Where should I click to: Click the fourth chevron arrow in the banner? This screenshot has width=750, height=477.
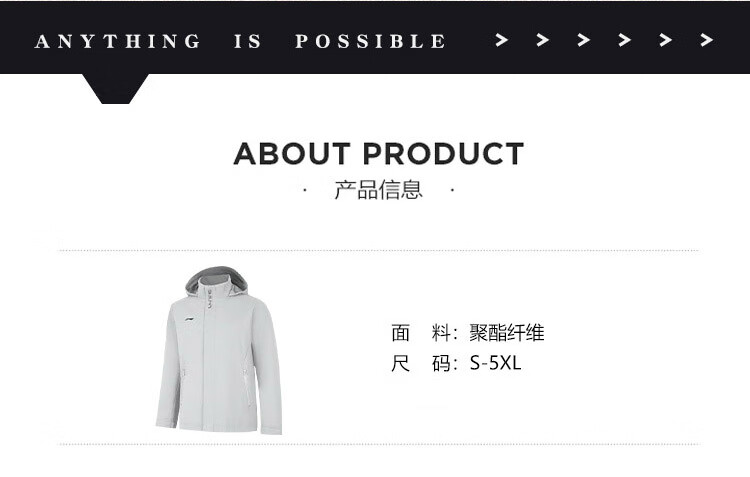625,40
